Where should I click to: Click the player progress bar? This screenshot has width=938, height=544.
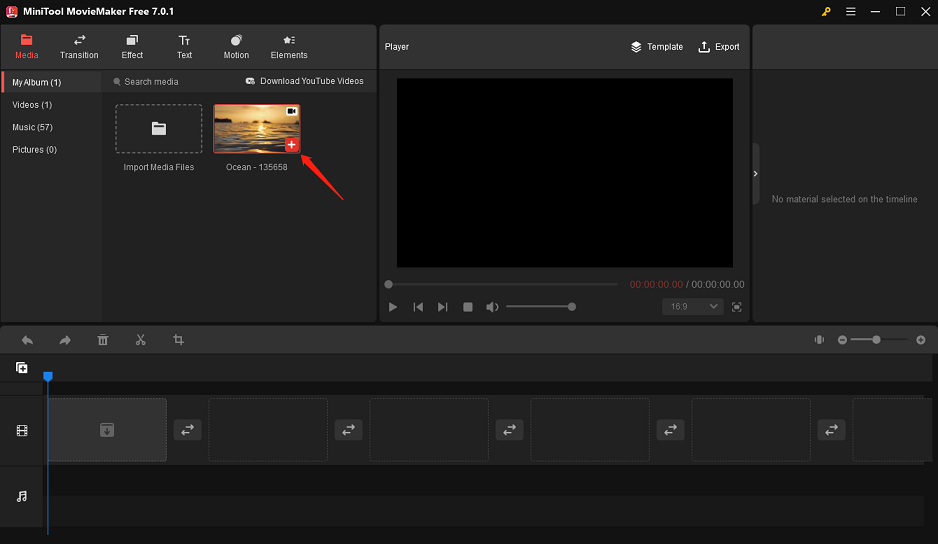click(x=502, y=284)
